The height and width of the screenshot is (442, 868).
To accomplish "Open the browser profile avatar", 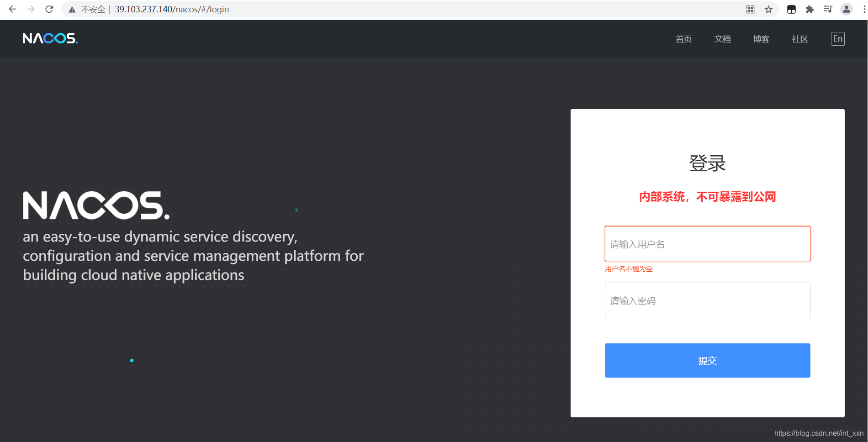I will coord(847,9).
